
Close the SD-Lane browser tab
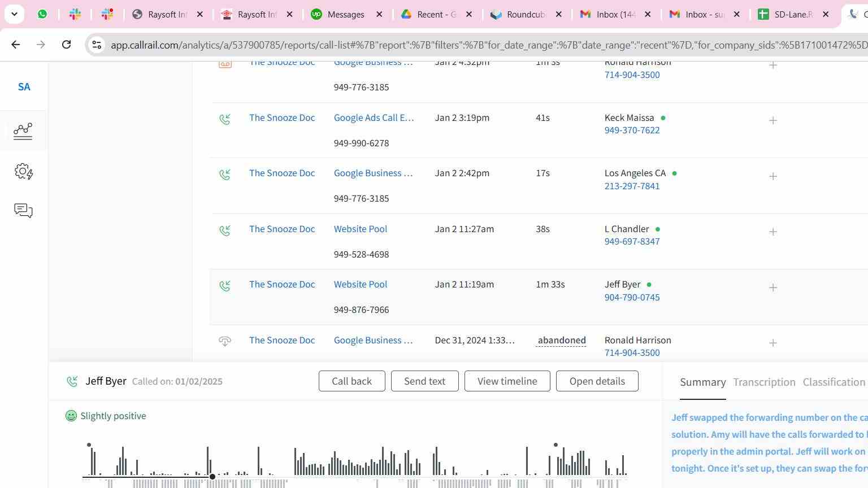826,14
